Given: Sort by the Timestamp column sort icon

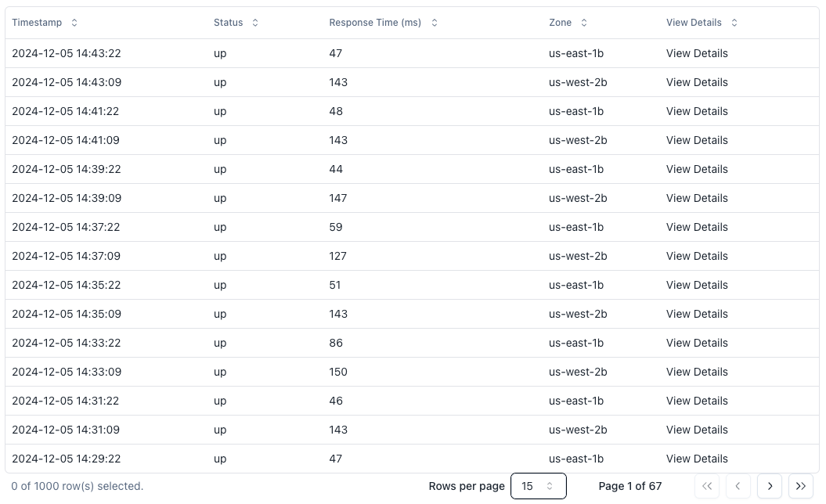Looking at the screenshot, I should point(74,23).
